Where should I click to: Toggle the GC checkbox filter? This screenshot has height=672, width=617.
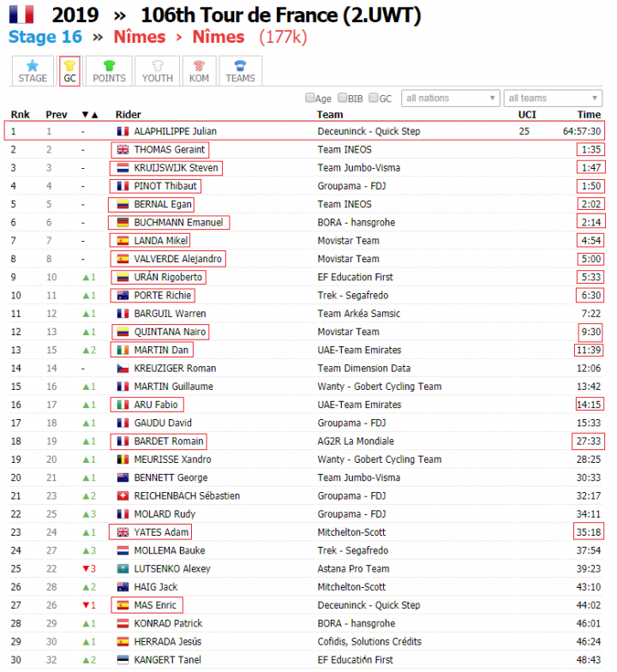(x=374, y=98)
